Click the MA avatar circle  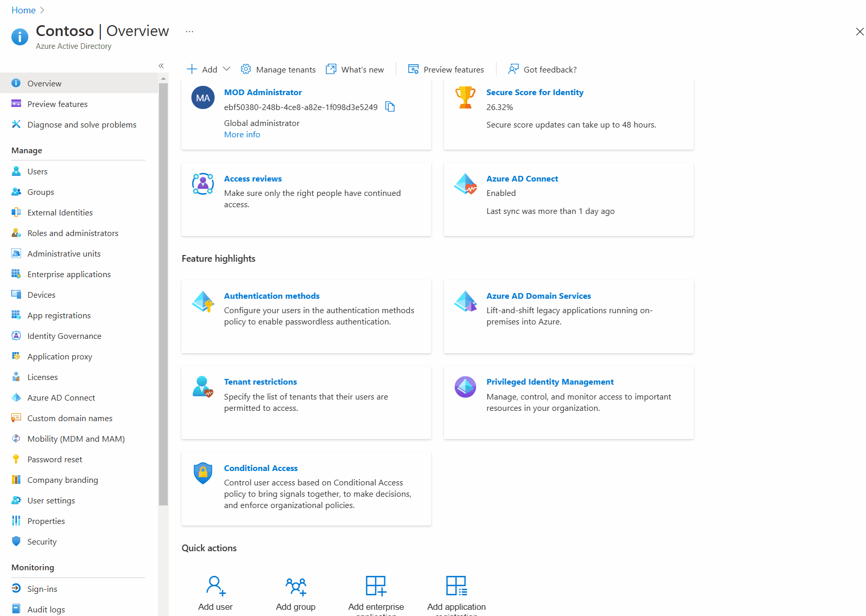point(203,98)
